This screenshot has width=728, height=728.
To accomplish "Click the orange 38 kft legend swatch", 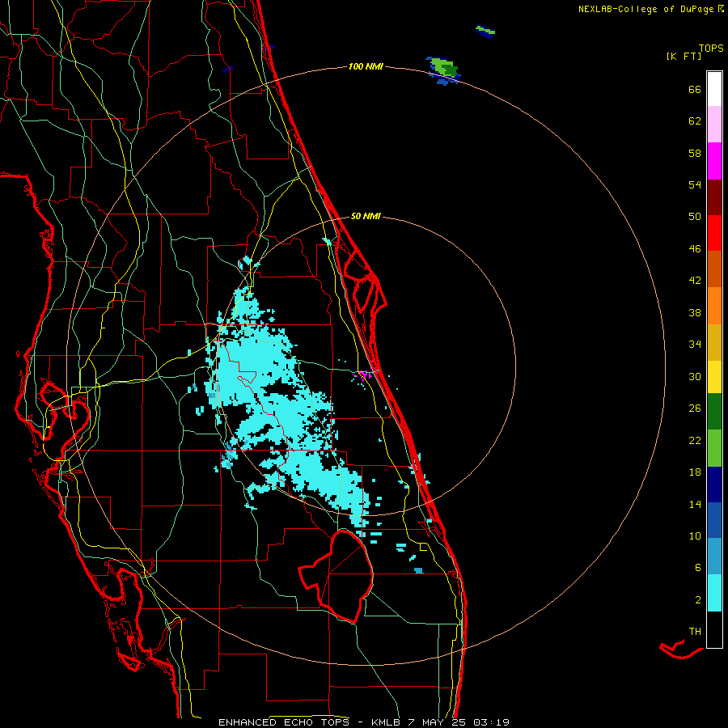I will coord(714,306).
